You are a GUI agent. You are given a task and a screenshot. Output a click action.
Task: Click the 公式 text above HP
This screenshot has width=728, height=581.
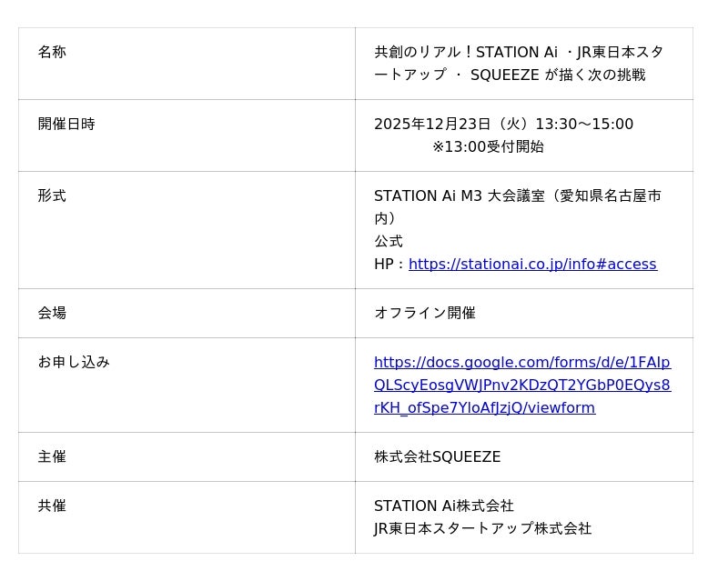(x=389, y=242)
